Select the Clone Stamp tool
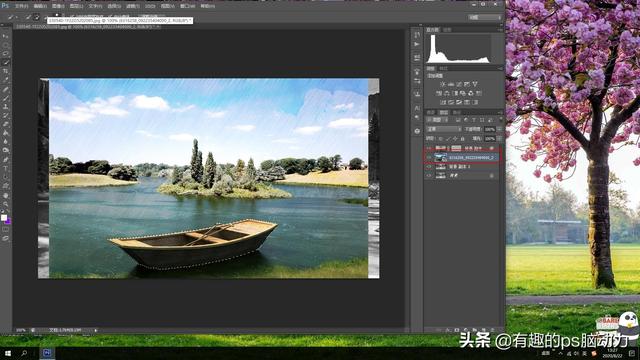Screen dimensions: 640x360 5,107
